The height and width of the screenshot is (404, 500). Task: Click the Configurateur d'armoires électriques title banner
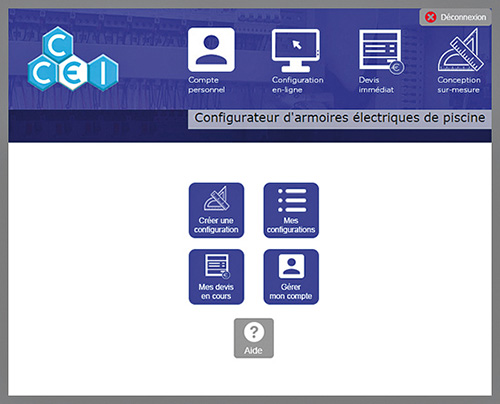tap(340, 119)
